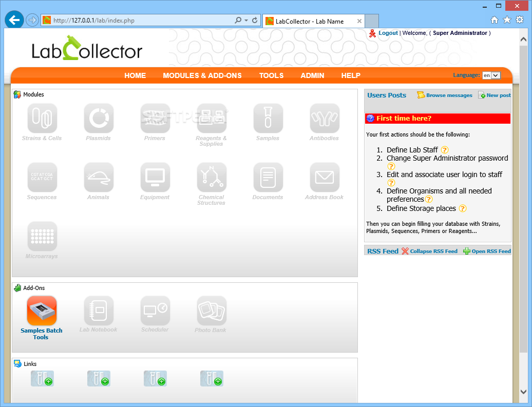Click the Super Administrator user name text

460,33
